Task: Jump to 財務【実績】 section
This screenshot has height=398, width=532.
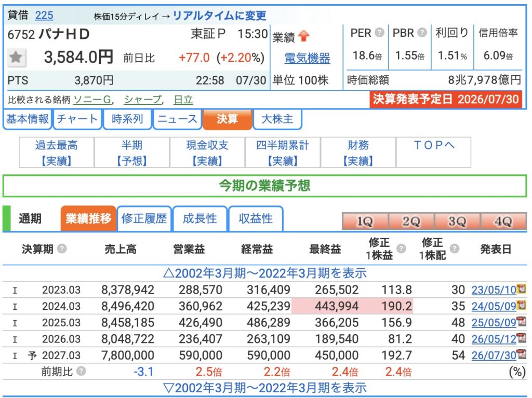Action: (x=358, y=153)
